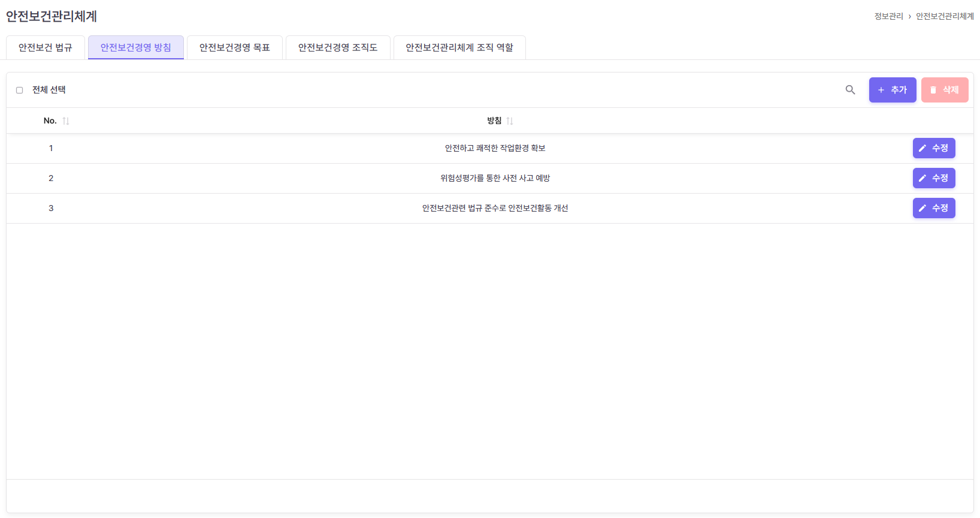Open the 안전보건경영 목표 tab

tap(235, 48)
